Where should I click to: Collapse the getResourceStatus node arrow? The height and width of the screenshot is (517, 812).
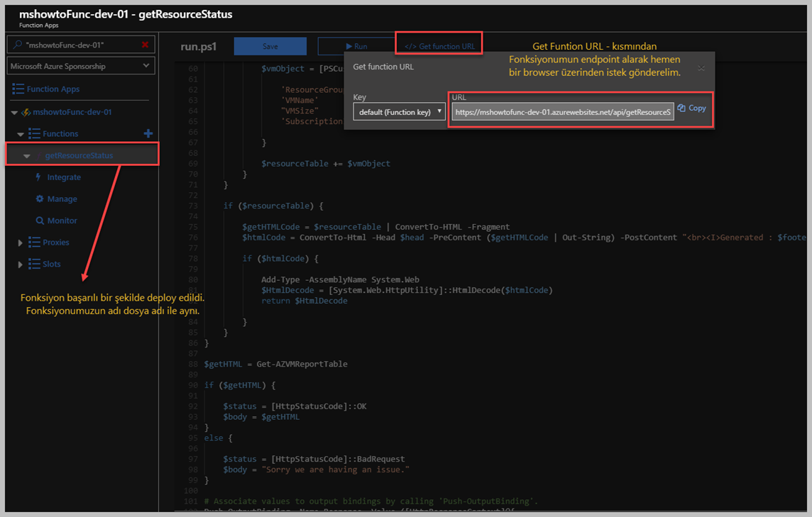pyautogui.click(x=27, y=156)
